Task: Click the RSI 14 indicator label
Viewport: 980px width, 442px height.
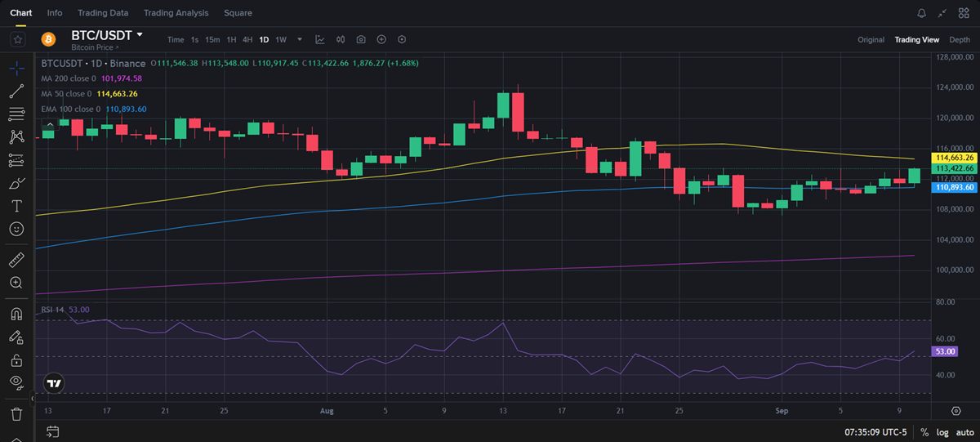Action: click(54, 310)
